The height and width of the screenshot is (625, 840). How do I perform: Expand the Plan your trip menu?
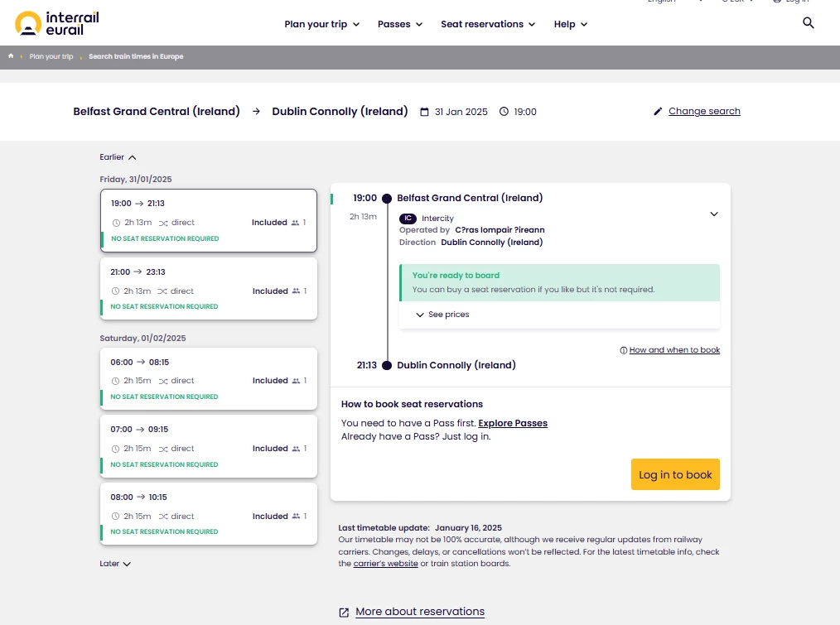pos(321,24)
